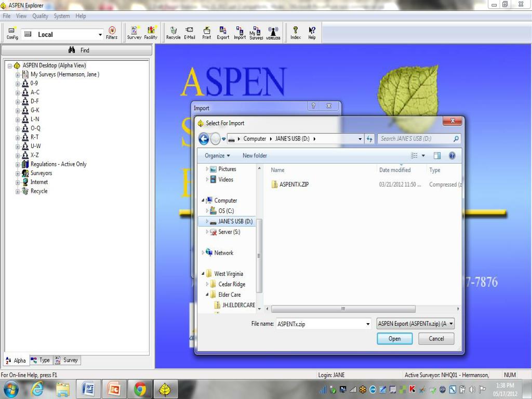
Task: Select the Recycle tree item
Action: (x=39, y=191)
